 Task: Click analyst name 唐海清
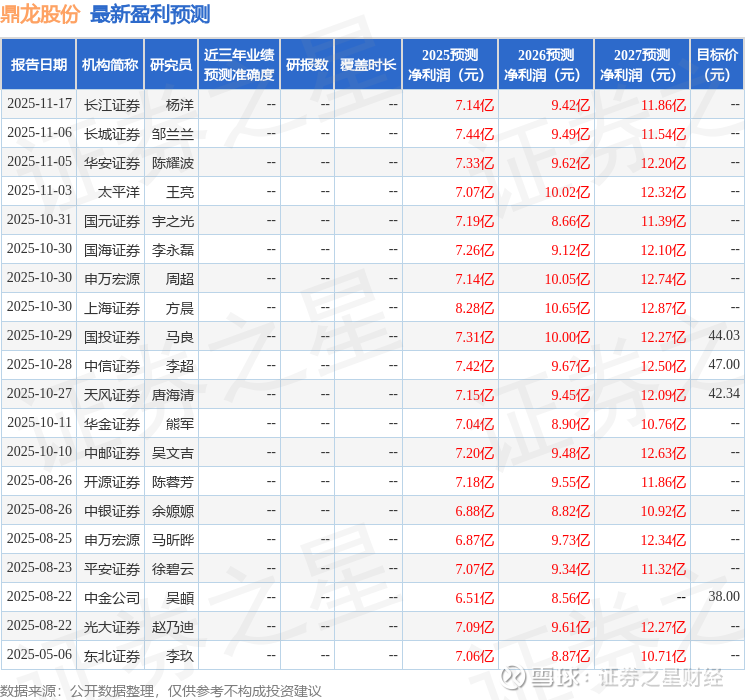(173, 395)
